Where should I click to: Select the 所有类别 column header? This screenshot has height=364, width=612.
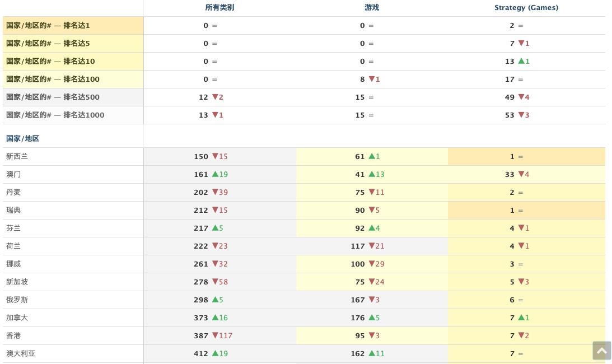coord(219,8)
